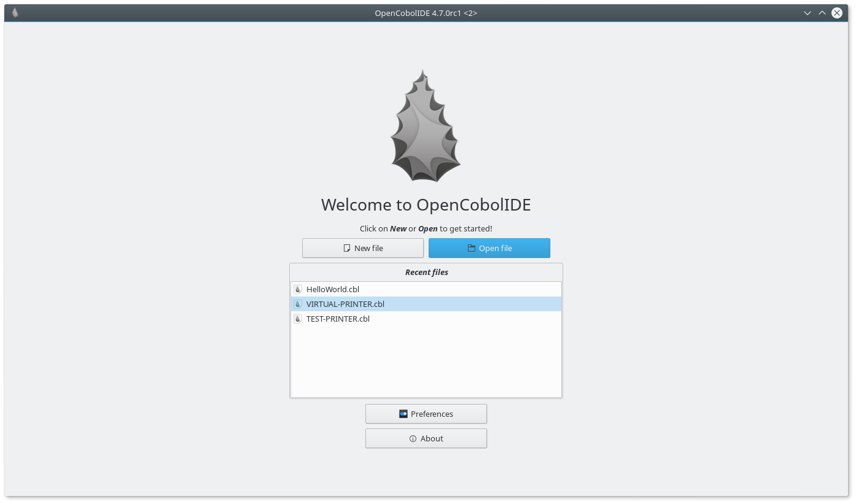Screen dimensions: 856x504
Task: Click the OpenCobolIDE icon in title bar
Action: tap(15, 13)
